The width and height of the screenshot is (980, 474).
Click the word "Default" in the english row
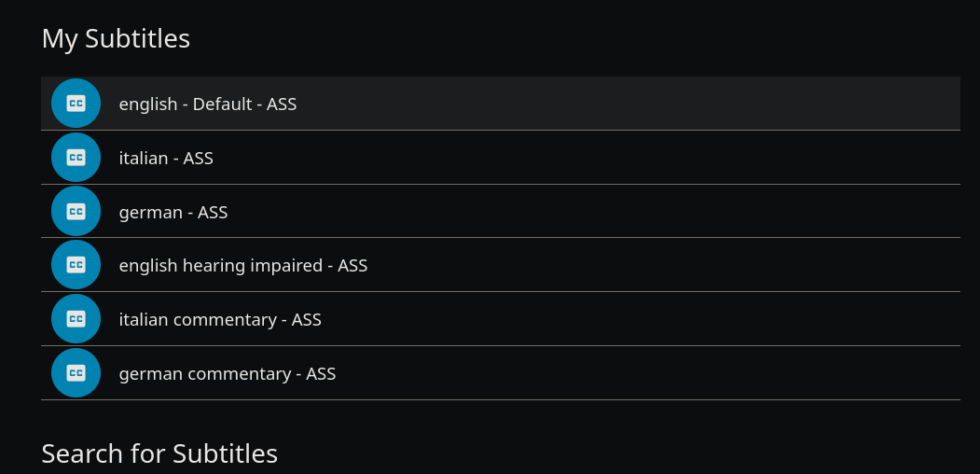(222, 105)
